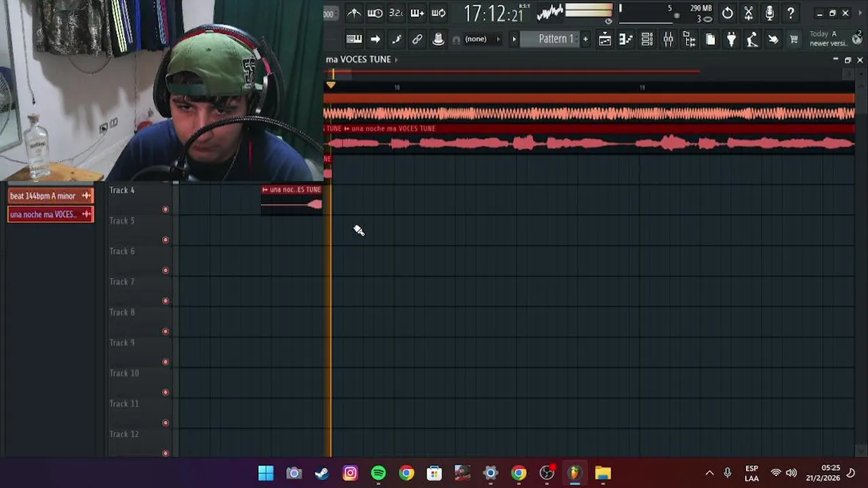Screen dimensions: 868x488
Task: Open the audio editor scissors icon
Action: coord(748,13)
